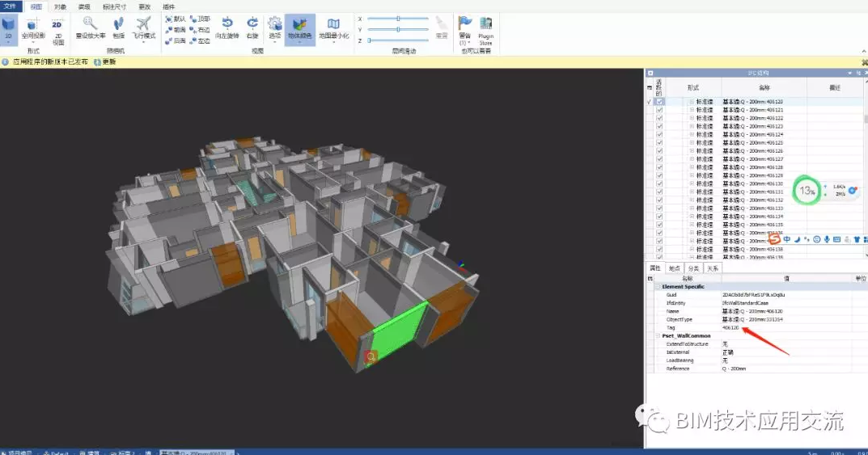Image resolution: width=868 pixels, height=455 pixels.
Task: Collapse the Element Specific group
Action: tap(658, 287)
